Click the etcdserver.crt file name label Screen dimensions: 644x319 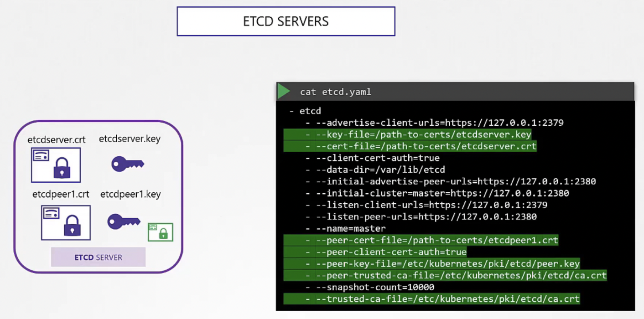(57, 139)
